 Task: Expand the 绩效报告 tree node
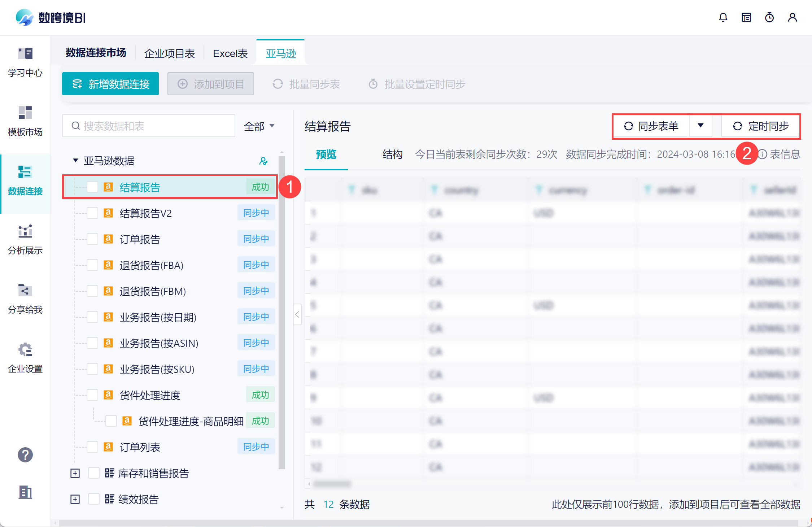(75, 499)
